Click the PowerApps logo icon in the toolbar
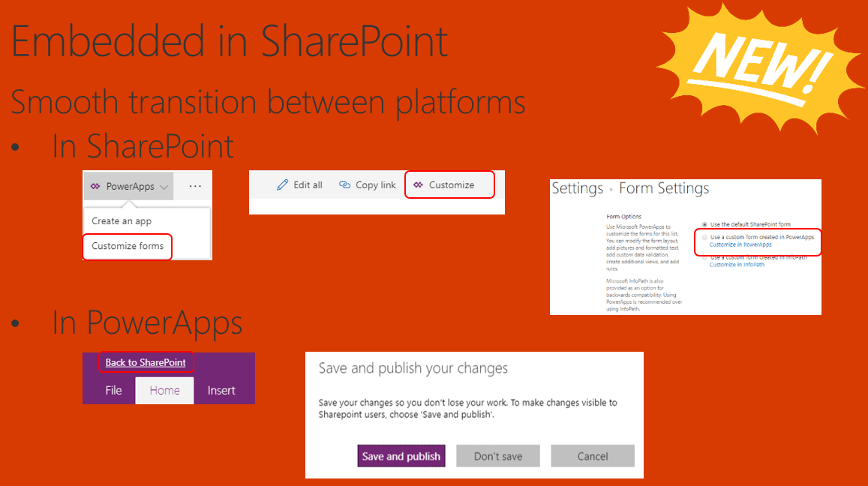Viewport: 868px width, 486px height. (x=95, y=186)
